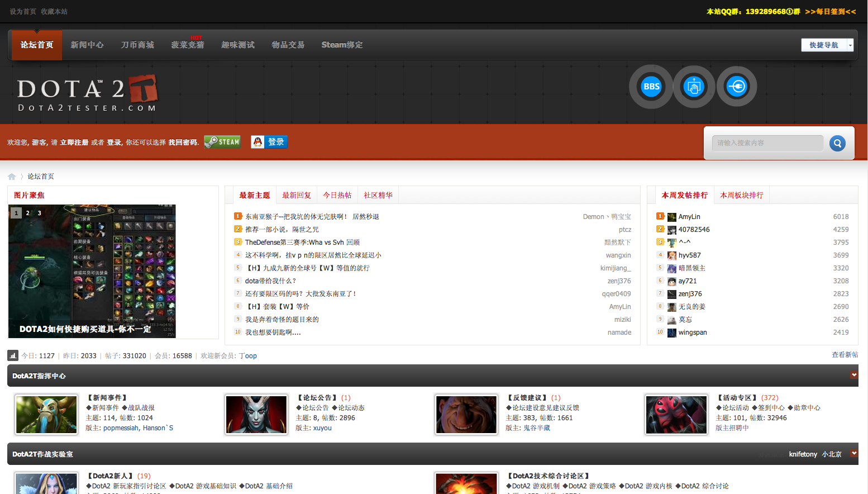Viewport: 868px width, 494px height.
Task: Open 物品交易 in navigation bar
Action: coord(288,45)
